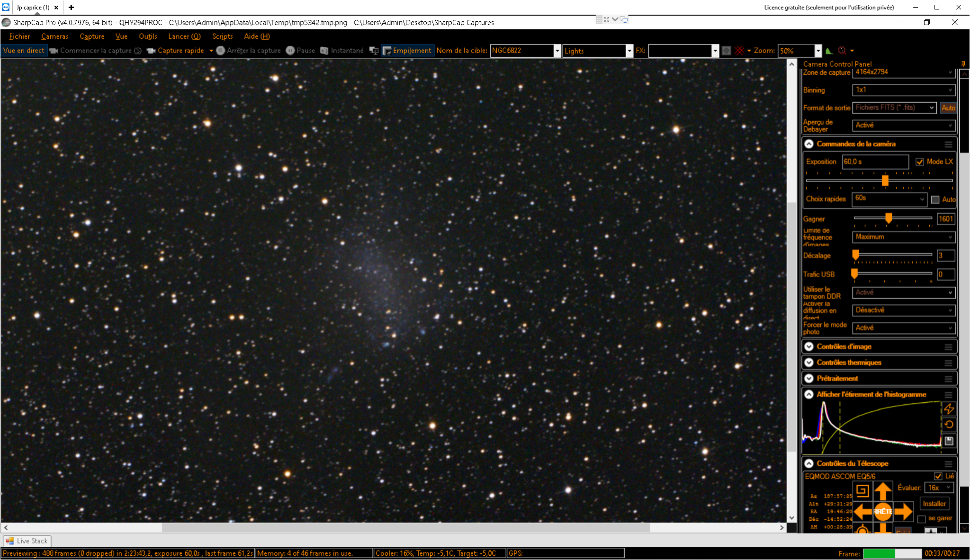Open the Capture menu
This screenshot has width=970, height=560.
(x=92, y=36)
